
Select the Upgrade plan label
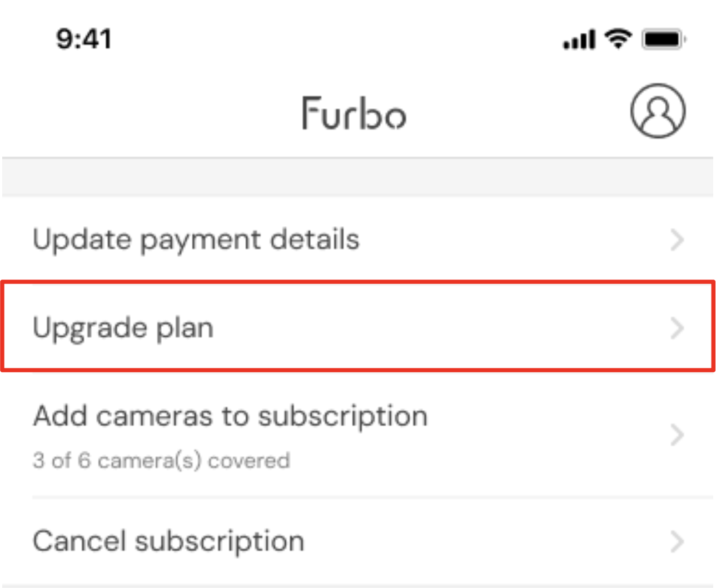click(123, 327)
